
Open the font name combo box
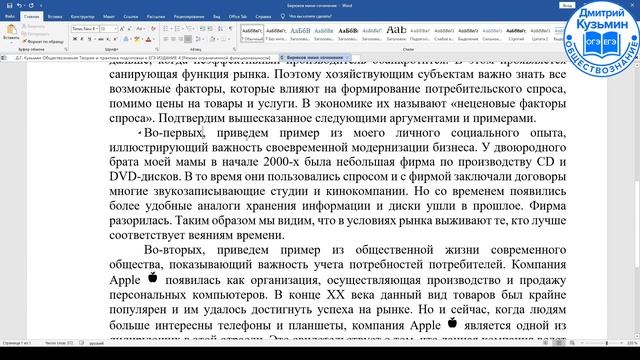coord(85,29)
